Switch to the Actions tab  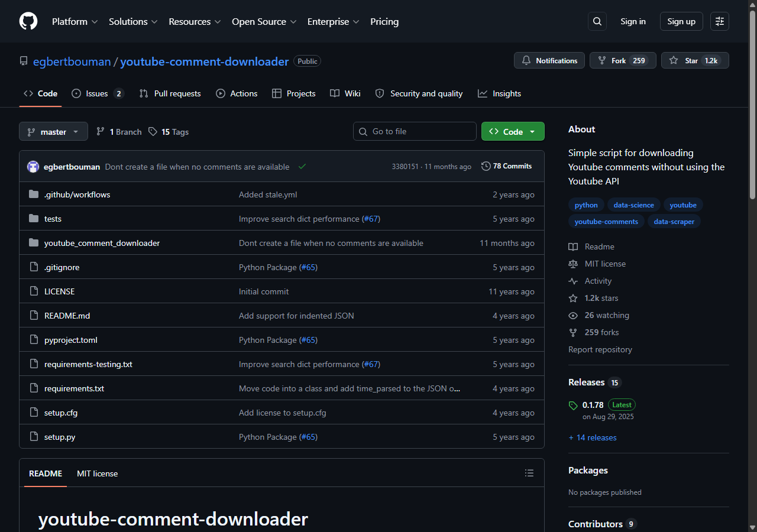[x=237, y=93]
